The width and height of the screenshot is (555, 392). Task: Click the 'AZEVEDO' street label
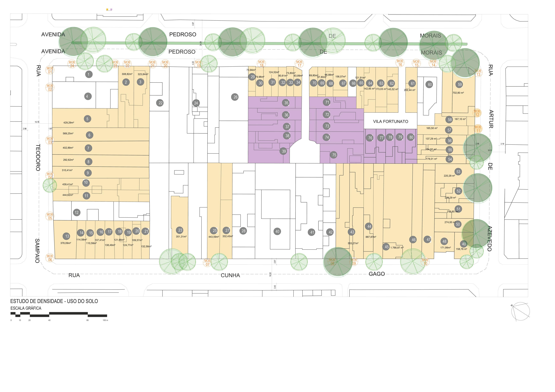(490, 238)
